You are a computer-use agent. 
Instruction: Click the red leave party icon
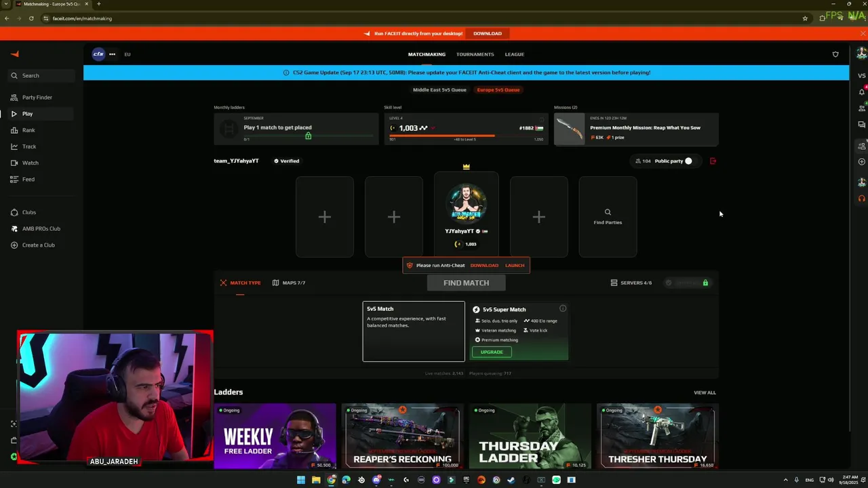click(x=713, y=161)
